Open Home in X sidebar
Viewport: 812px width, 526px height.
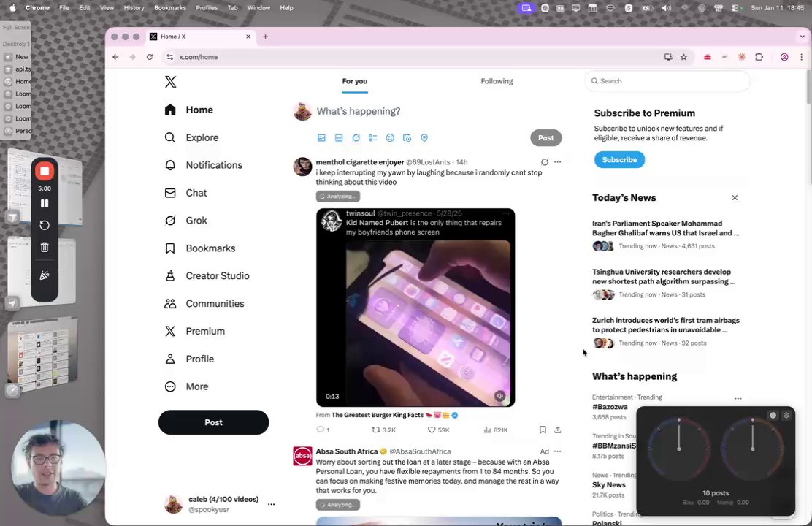189,110
